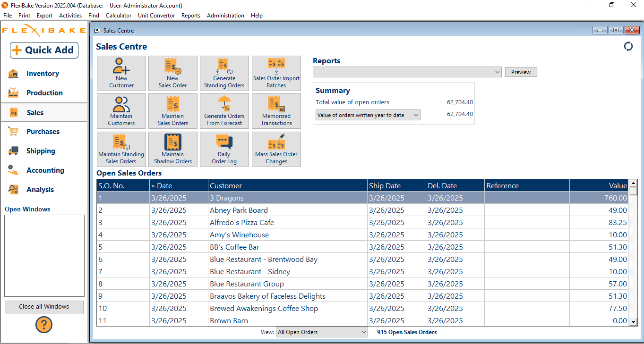Open the Accounting section in sidebar

43,170
